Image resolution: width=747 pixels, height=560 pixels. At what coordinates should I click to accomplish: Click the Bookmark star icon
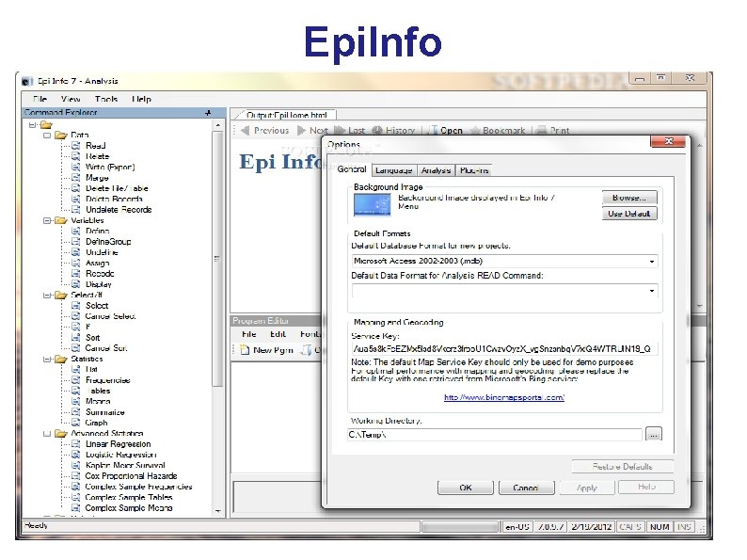[x=475, y=130]
